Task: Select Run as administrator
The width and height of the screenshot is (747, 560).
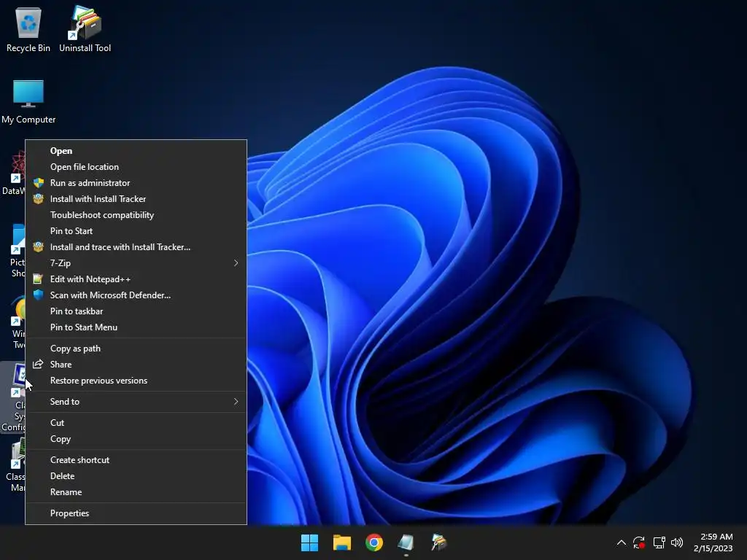Action: point(136,183)
